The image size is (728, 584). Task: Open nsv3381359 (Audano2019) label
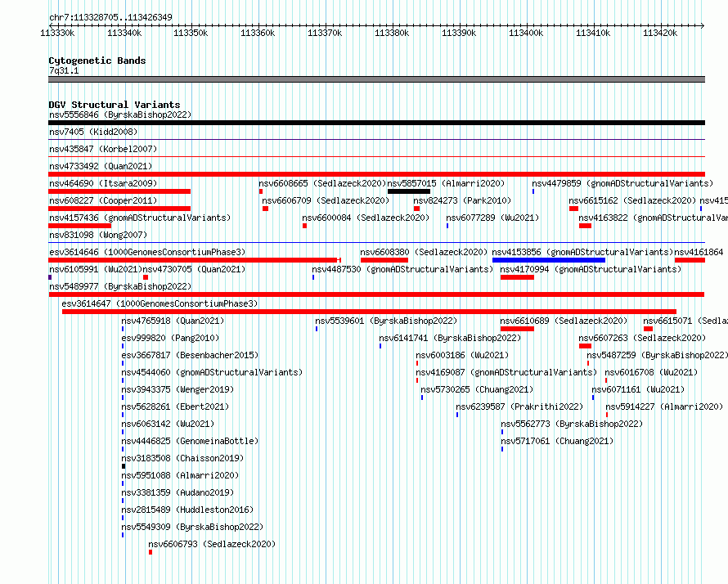(178, 492)
